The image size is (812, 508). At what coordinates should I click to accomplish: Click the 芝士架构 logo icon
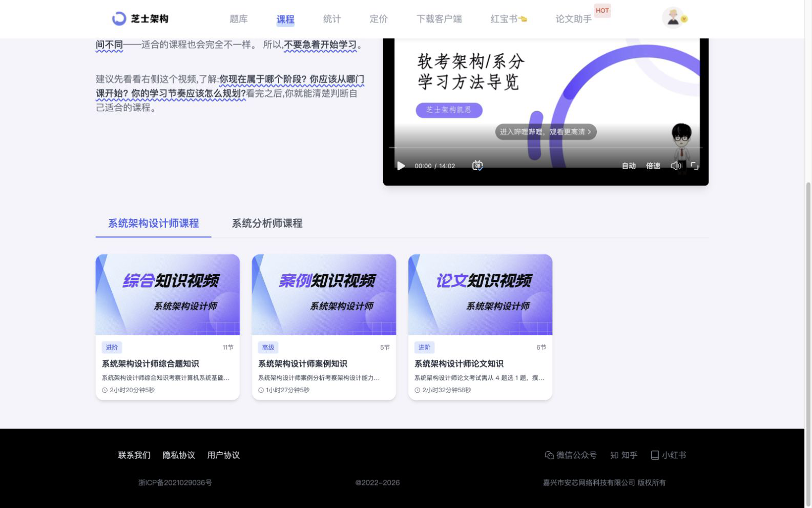click(x=119, y=19)
